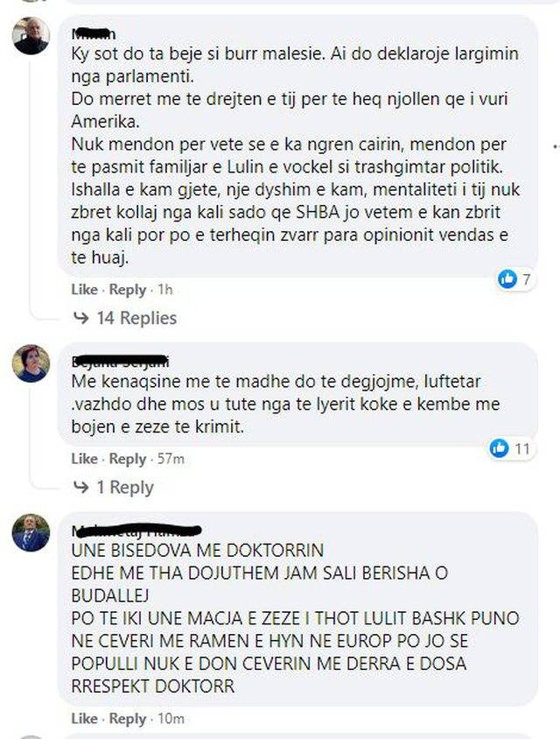This screenshot has height=739, width=560.
Task: Open the first commenter's profile picture
Action: (31, 36)
